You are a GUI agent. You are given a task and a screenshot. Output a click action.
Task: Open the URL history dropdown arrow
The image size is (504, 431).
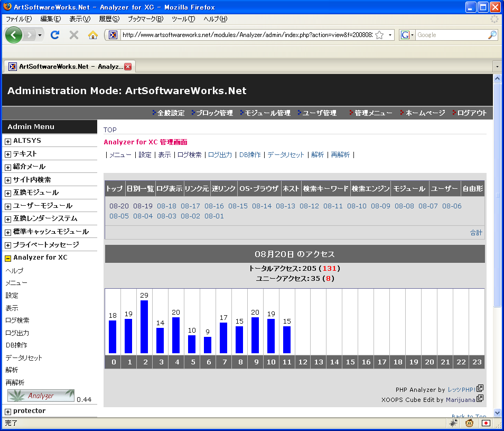(390, 35)
